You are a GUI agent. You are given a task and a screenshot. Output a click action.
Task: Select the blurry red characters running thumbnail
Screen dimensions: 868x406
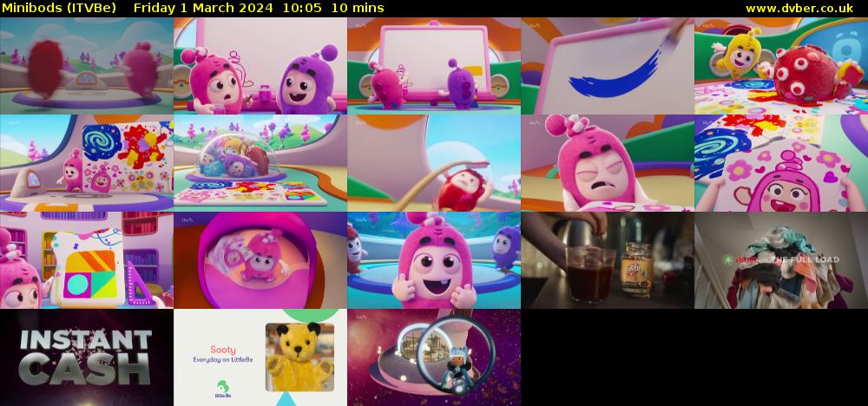[86, 65]
